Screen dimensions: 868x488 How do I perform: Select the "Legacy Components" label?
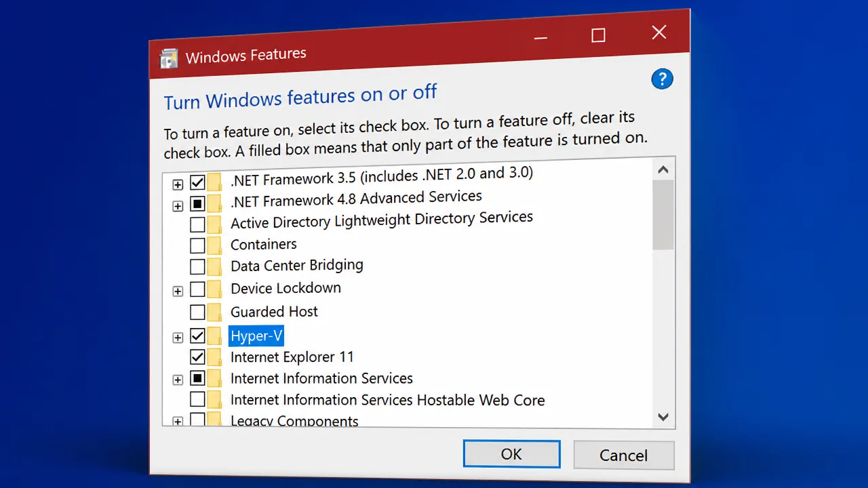[x=294, y=421]
